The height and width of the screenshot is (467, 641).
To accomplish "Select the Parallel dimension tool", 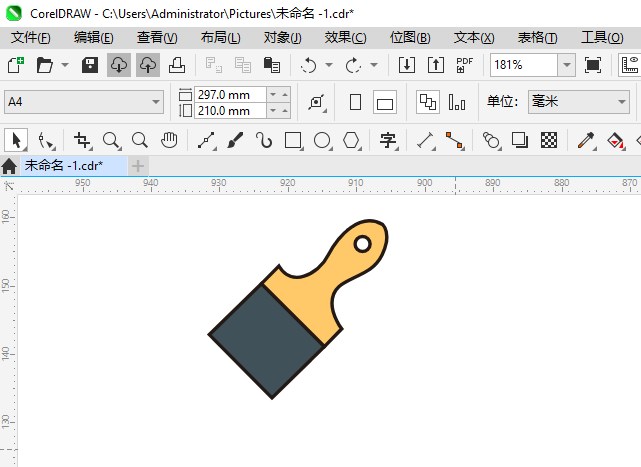I will pos(426,141).
